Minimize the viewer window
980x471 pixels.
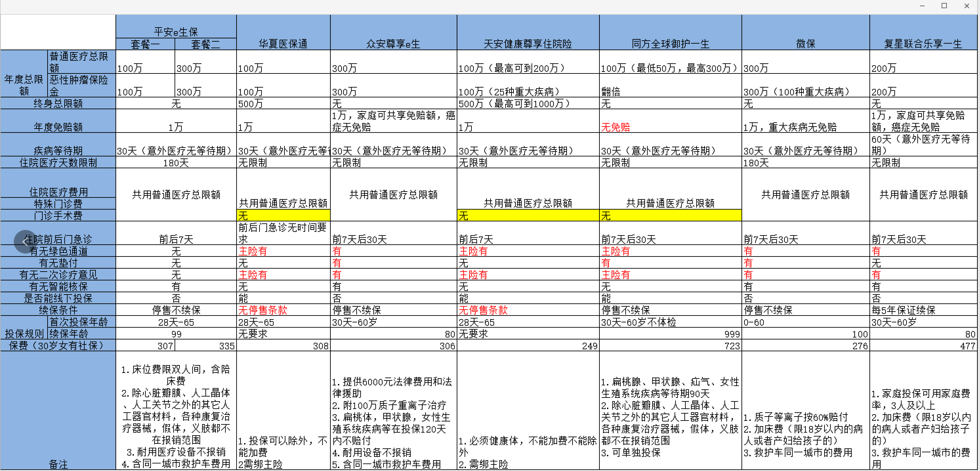[922, 6]
